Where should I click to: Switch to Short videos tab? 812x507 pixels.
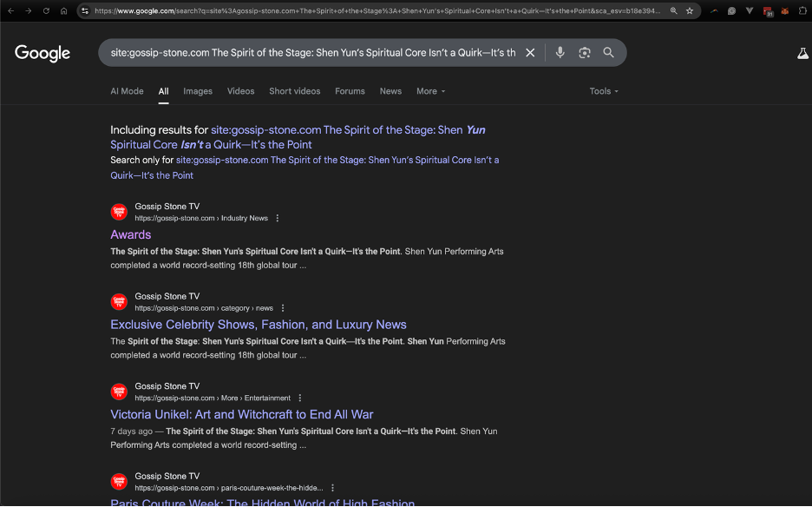point(295,91)
